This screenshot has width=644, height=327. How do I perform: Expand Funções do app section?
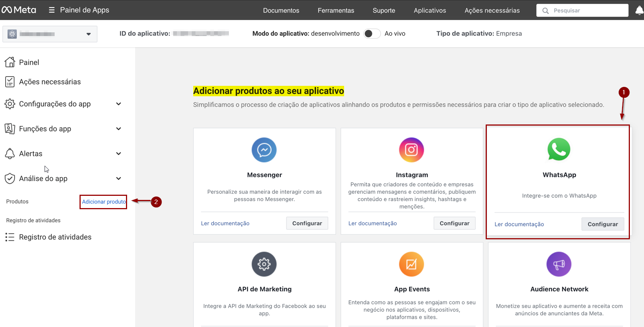pos(119,129)
